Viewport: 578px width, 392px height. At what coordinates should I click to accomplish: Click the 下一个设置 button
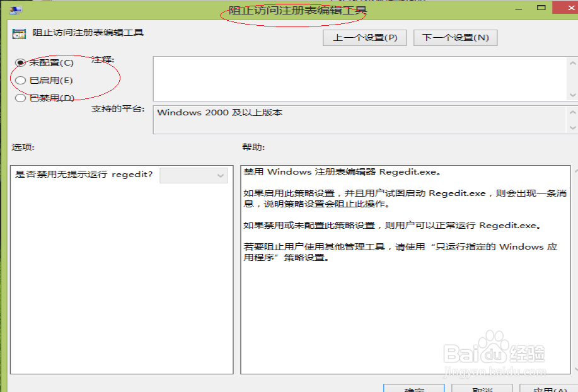pos(455,37)
